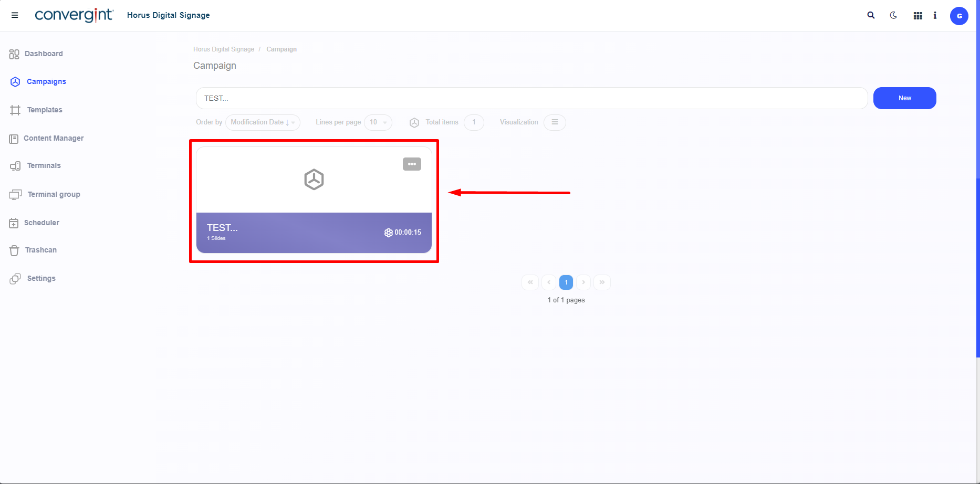The width and height of the screenshot is (980, 484).
Task: Open Templates in the sidebar
Action: tap(45, 110)
